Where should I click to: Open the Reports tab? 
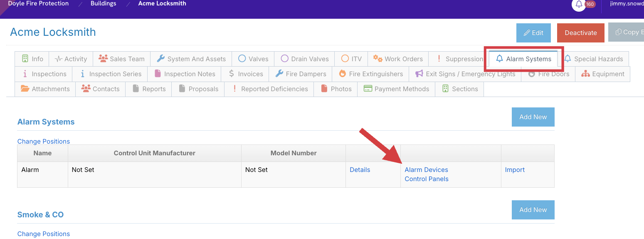coord(148,89)
